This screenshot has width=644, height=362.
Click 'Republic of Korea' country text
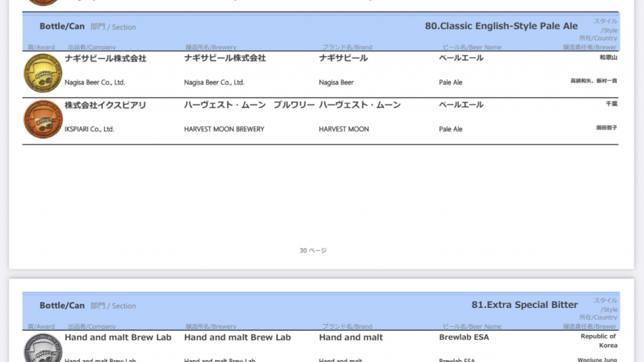[599, 341]
